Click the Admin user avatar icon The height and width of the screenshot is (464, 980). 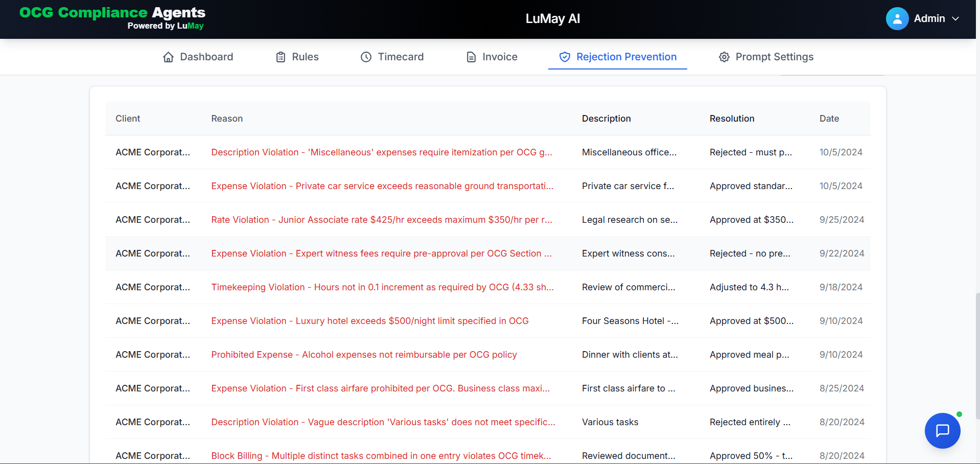pos(897,19)
